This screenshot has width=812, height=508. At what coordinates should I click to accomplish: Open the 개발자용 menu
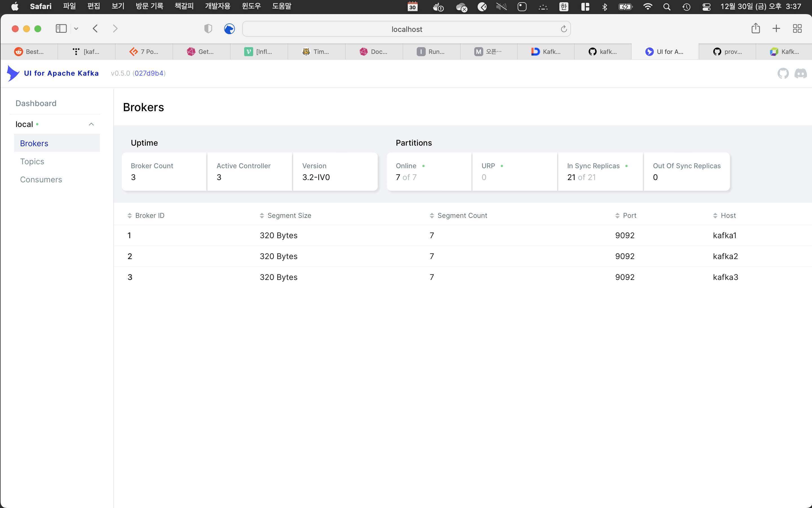218,6
